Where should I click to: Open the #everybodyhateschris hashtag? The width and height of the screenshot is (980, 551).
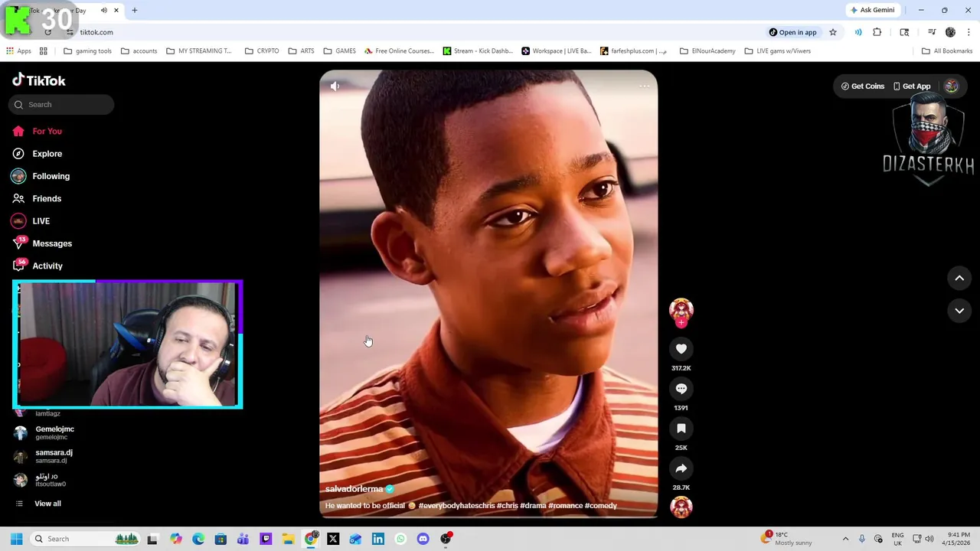click(456, 506)
